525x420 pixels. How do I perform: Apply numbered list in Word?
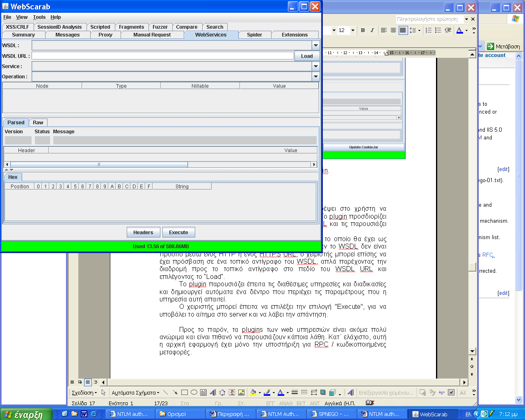coord(429,30)
